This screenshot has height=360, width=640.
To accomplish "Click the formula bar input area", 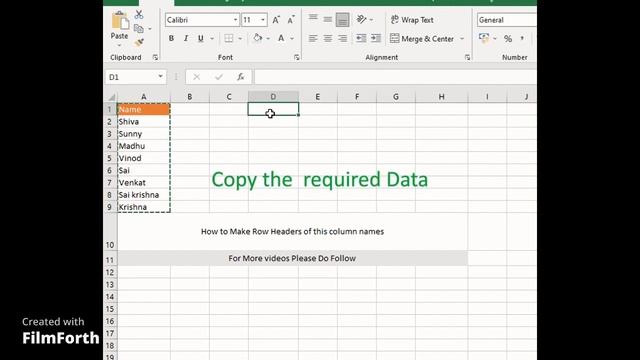I will pyautogui.click(x=395, y=77).
